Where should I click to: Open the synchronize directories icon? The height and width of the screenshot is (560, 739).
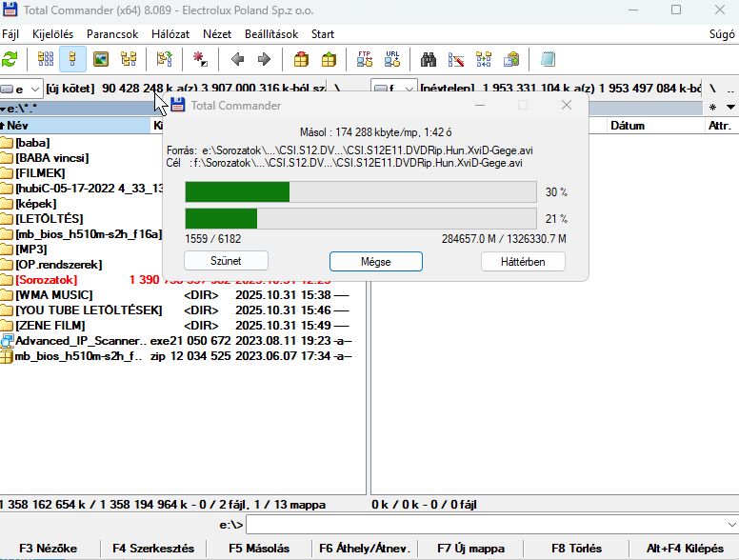(484, 59)
